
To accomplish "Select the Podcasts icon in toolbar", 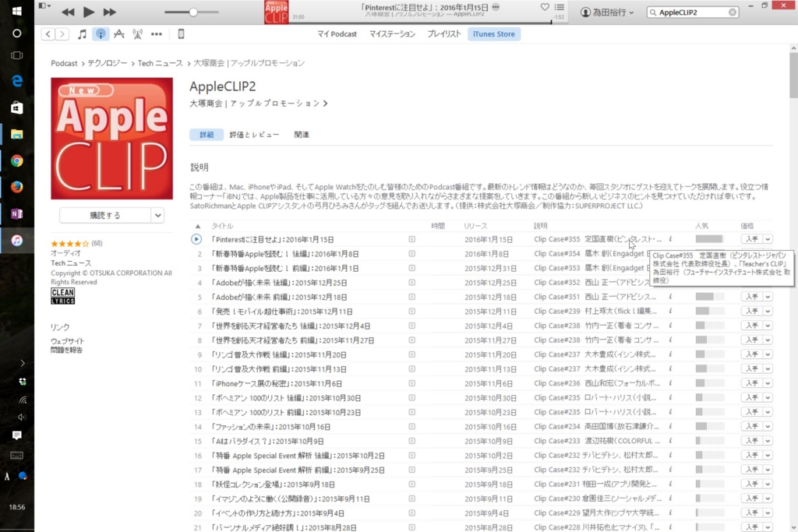I will tap(101, 34).
